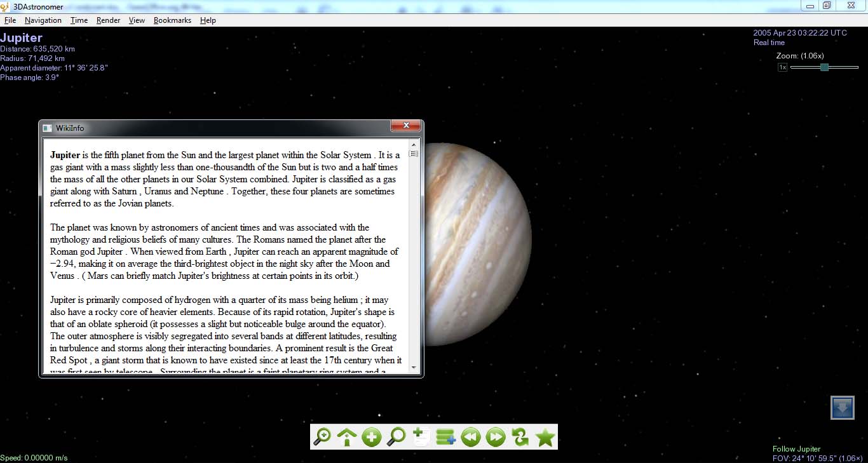Open the Help menu
Image resolution: width=868 pixels, height=463 pixels.
coord(208,20)
